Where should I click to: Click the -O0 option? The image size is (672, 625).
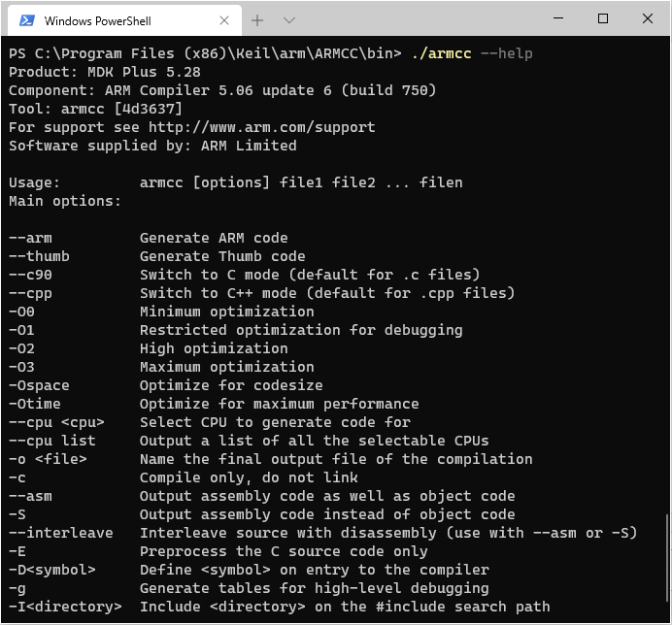coord(22,312)
